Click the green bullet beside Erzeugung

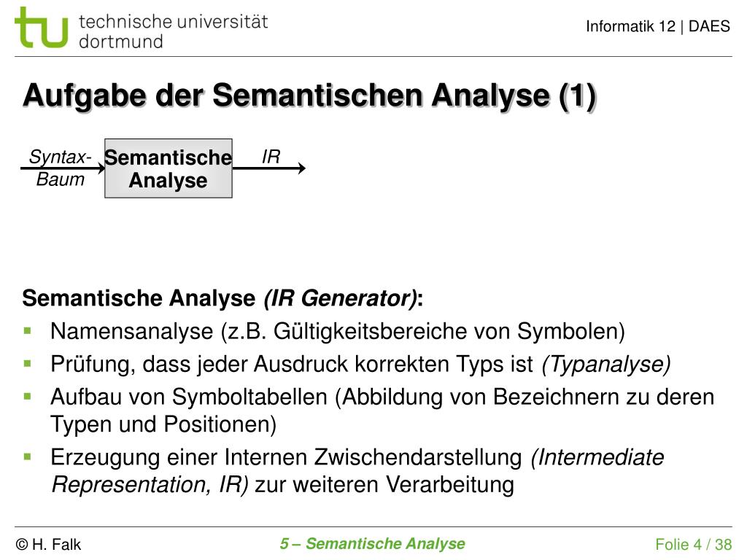(27, 457)
